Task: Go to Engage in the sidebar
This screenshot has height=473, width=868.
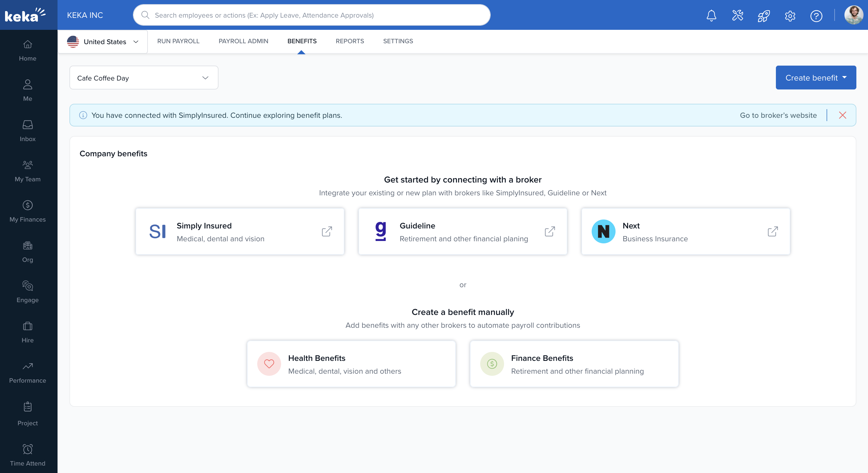Action: [x=28, y=292]
